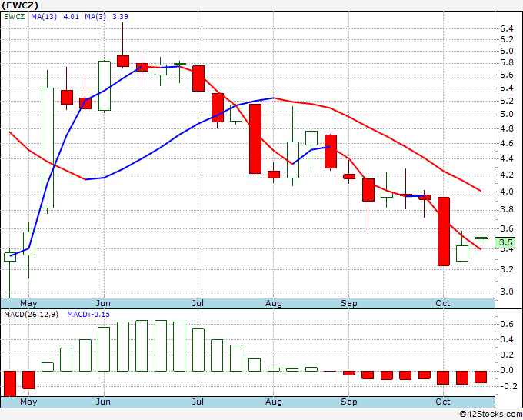The width and height of the screenshot is (523, 420).
Task: Click Jun on the price chart axis
Action: [103, 303]
